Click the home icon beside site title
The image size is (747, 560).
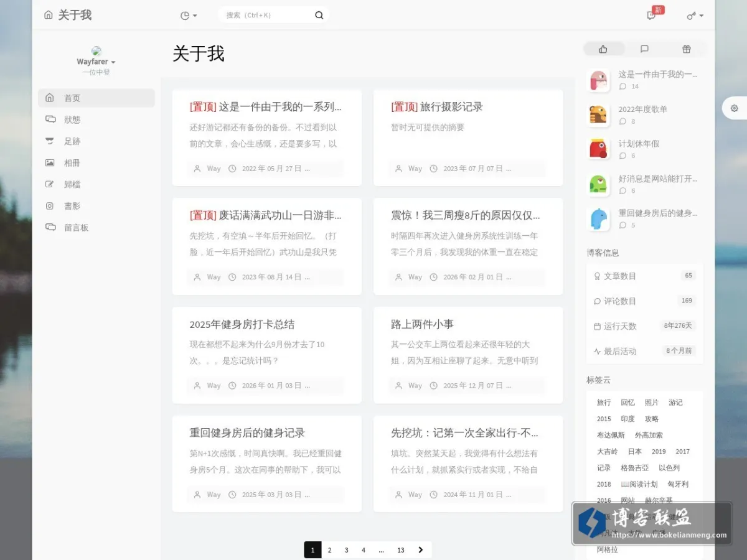[49, 15]
